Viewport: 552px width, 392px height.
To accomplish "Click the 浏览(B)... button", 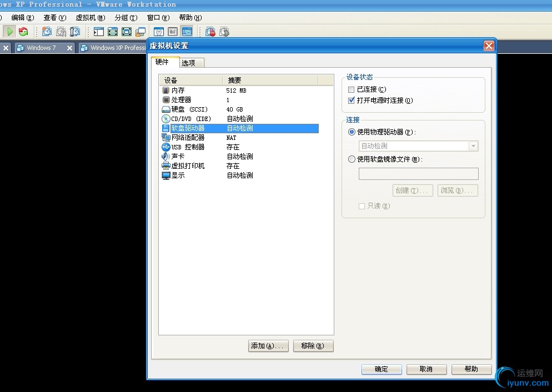I will coord(458,190).
